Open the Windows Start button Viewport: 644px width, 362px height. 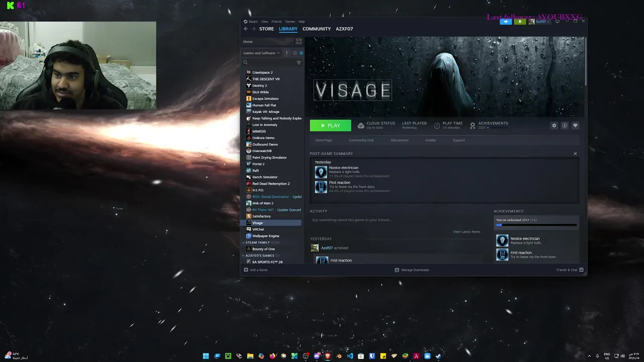(206, 356)
